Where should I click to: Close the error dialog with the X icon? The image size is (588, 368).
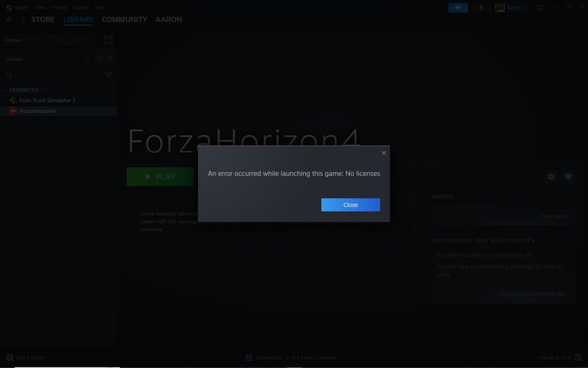(383, 153)
